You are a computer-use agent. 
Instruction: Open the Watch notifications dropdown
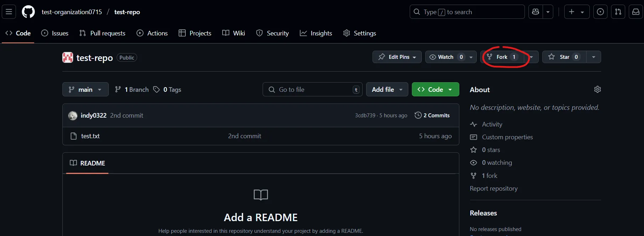pyautogui.click(x=451, y=57)
